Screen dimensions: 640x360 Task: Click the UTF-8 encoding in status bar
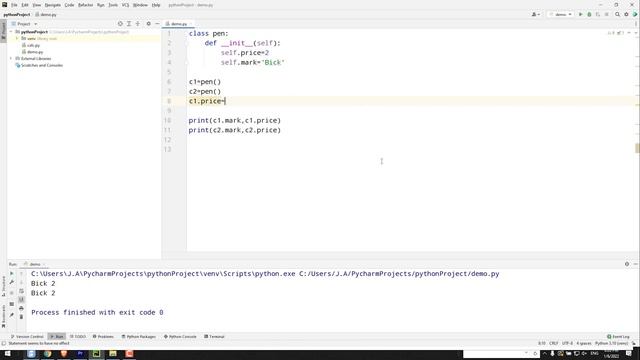567,343
